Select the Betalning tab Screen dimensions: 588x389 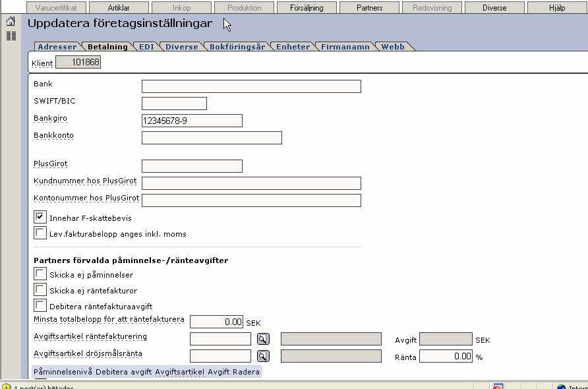[x=107, y=47]
